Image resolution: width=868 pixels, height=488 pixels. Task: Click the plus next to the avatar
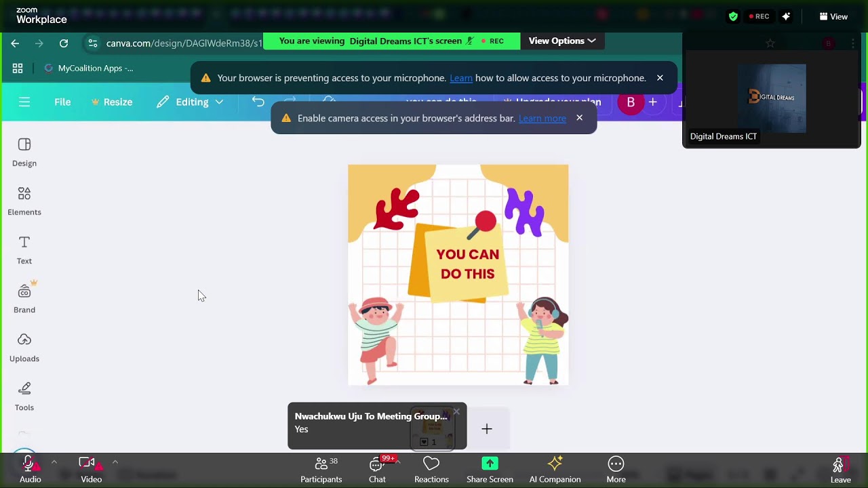tap(652, 102)
